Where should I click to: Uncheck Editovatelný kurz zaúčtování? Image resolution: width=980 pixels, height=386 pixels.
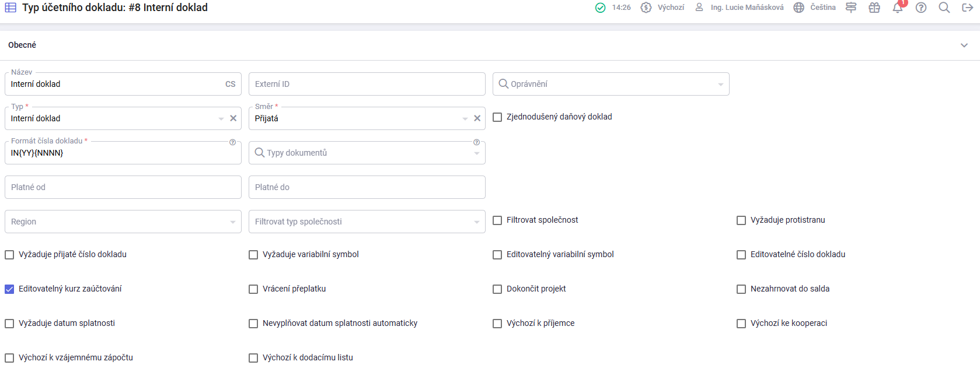(x=9, y=289)
